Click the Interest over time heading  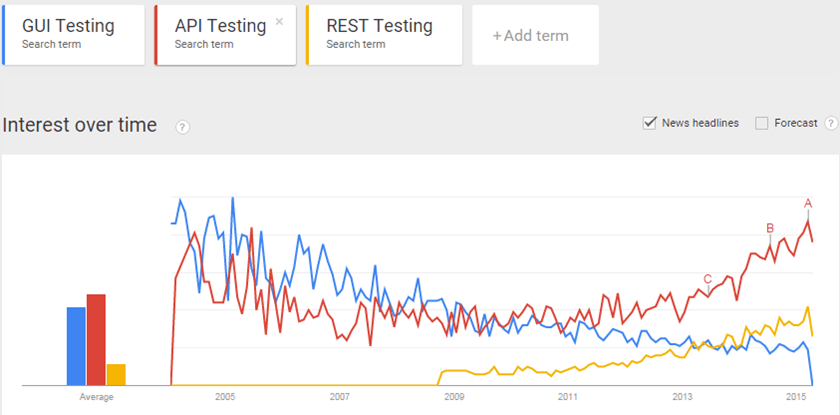click(80, 125)
